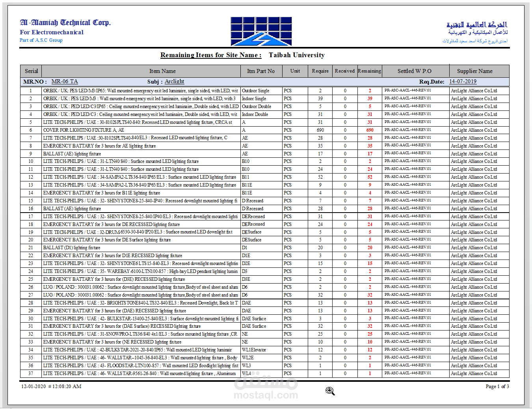Screen dimensions: 532x409
Task: Click the Indoor Single part number
Action: (x=254, y=99)
